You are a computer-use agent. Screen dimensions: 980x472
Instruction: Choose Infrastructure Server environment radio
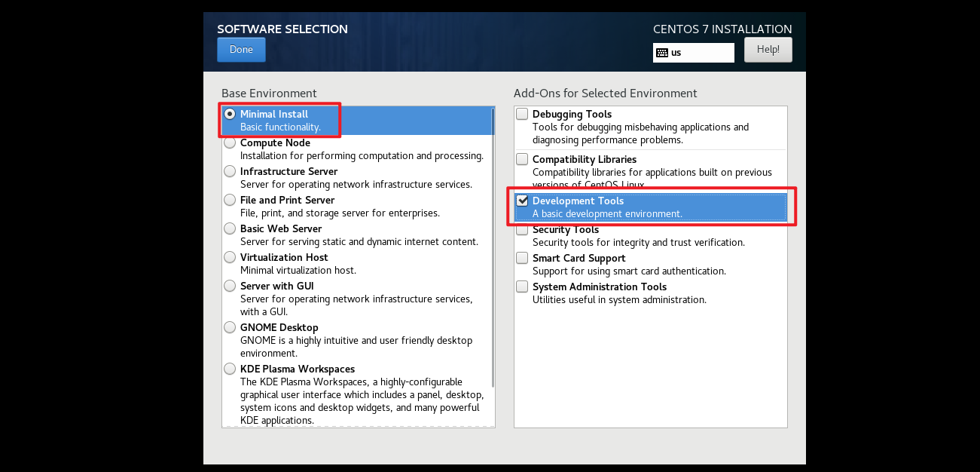click(x=230, y=171)
